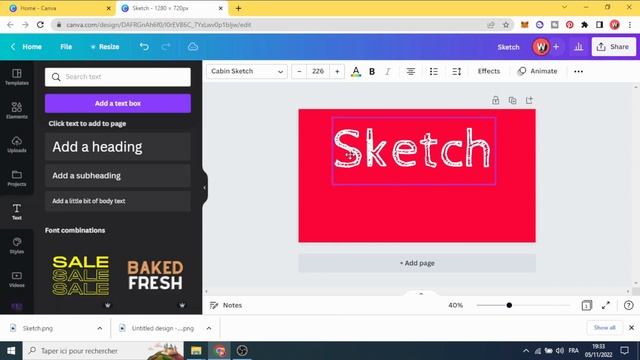The width and height of the screenshot is (640, 360).
Task: Click the Share button
Action: coord(613,47)
